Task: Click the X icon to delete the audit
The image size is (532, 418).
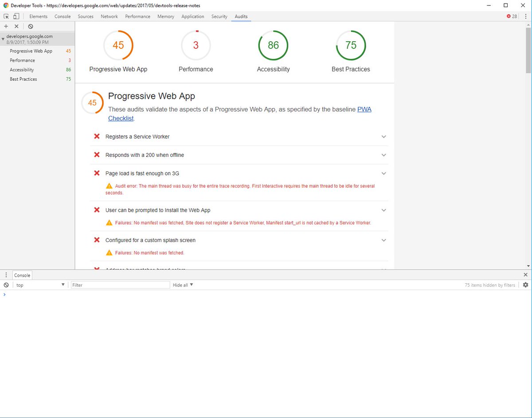Action: click(x=16, y=27)
